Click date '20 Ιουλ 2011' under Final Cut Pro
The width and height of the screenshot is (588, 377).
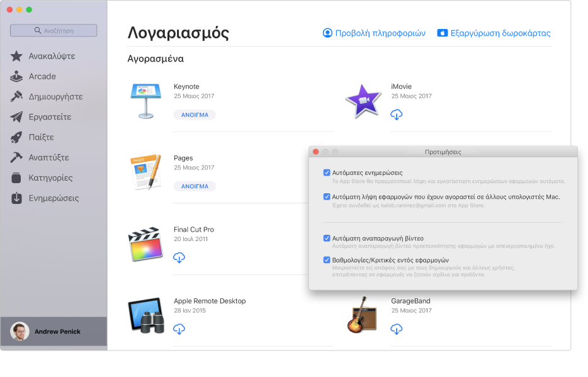[x=191, y=239]
